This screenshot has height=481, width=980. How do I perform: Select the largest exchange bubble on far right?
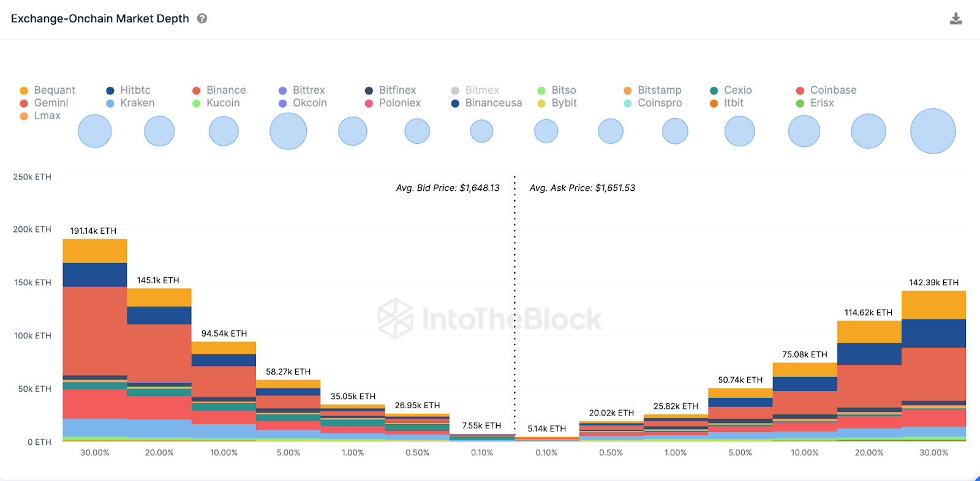(x=933, y=131)
